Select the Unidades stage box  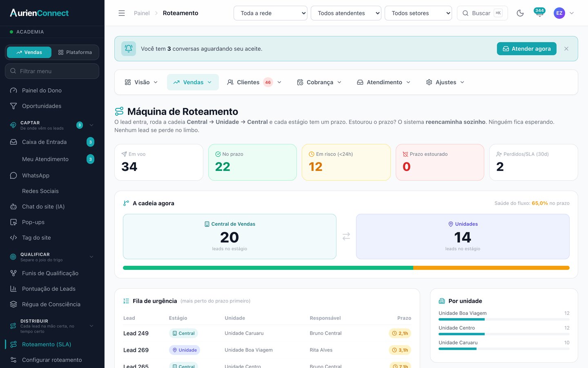tap(463, 236)
